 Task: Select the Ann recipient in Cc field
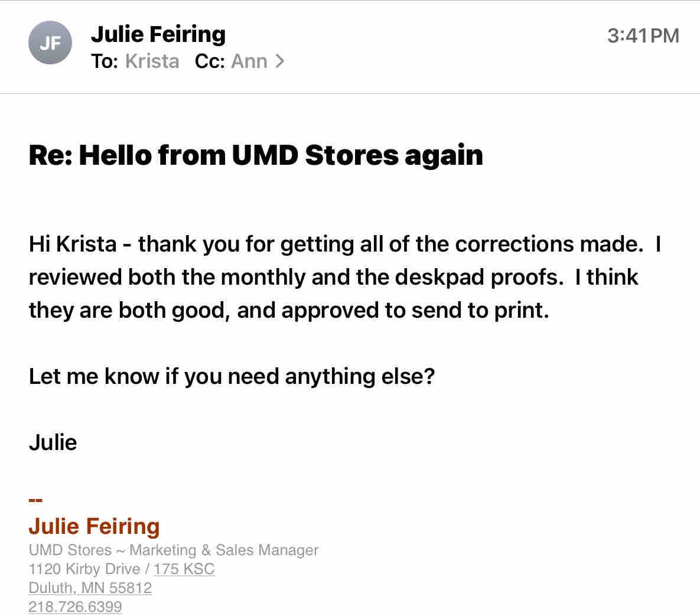249,61
